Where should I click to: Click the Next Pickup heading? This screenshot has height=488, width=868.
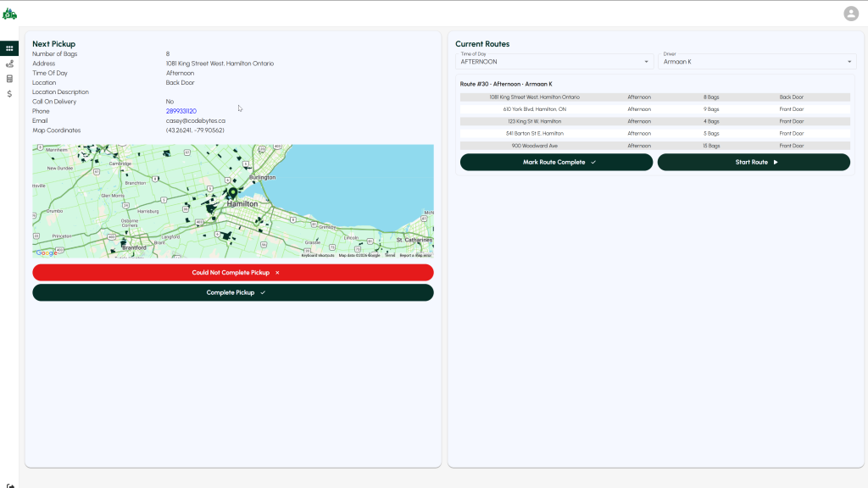click(53, 44)
